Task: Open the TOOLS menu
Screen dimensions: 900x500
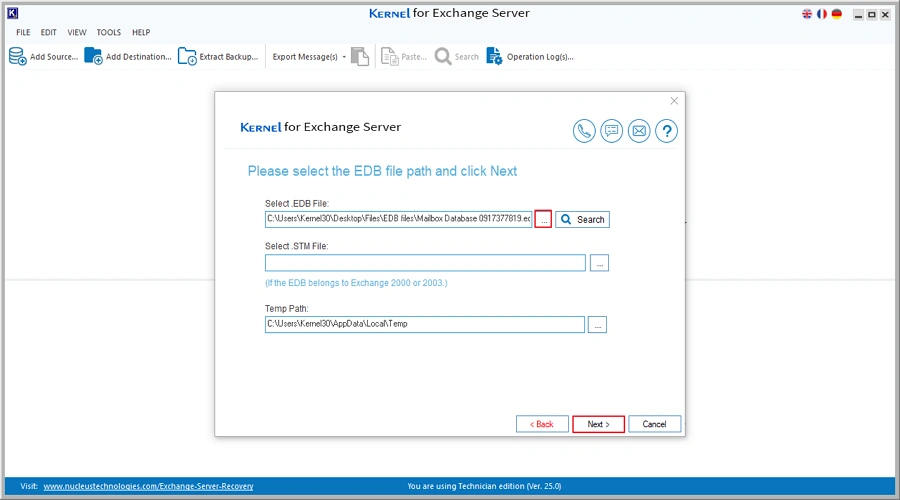Action: [108, 32]
